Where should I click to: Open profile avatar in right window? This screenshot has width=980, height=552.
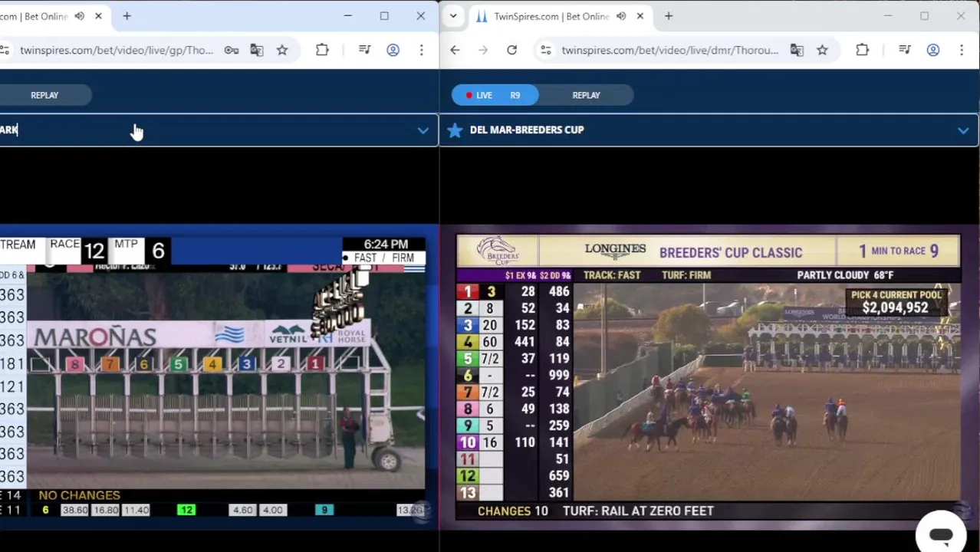[932, 51]
